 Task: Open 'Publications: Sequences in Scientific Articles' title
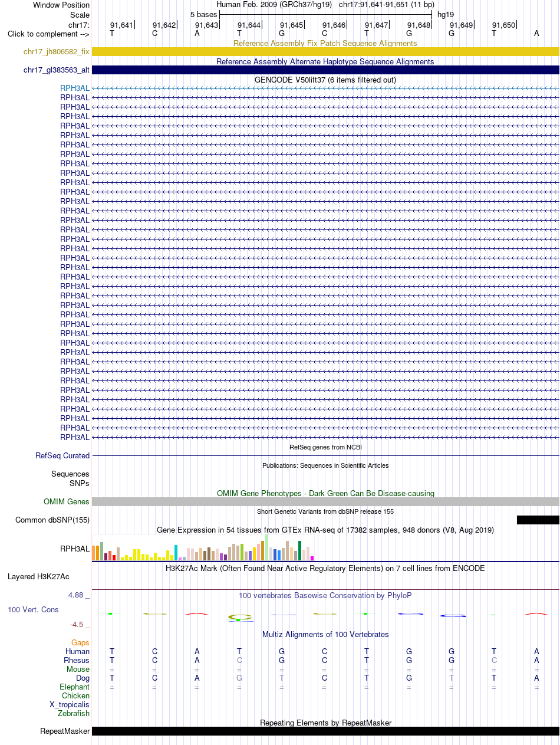[x=325, y=465]
